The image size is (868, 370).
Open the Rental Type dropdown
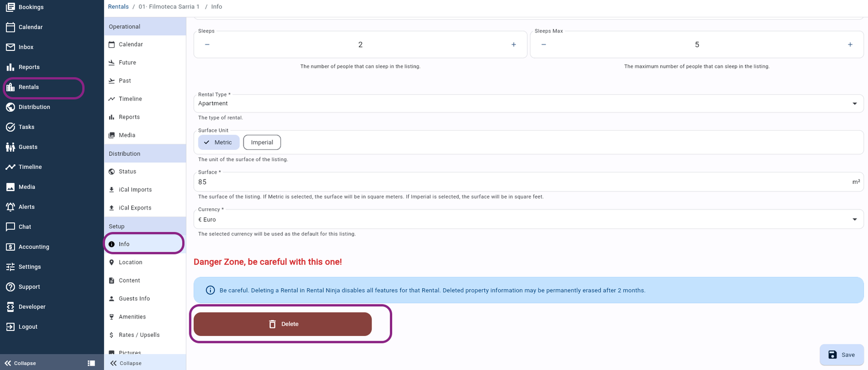[x=527, y=103]
